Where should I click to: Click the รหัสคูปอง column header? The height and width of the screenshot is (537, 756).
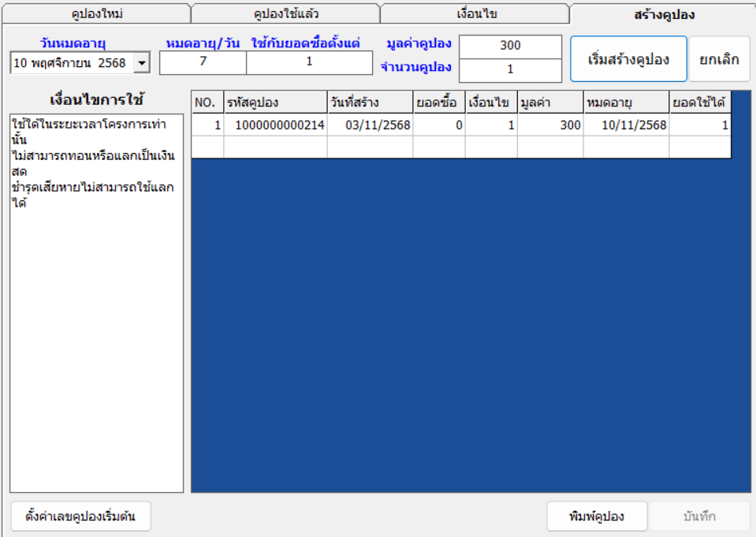pyautogui.click(x=275, y=103)
